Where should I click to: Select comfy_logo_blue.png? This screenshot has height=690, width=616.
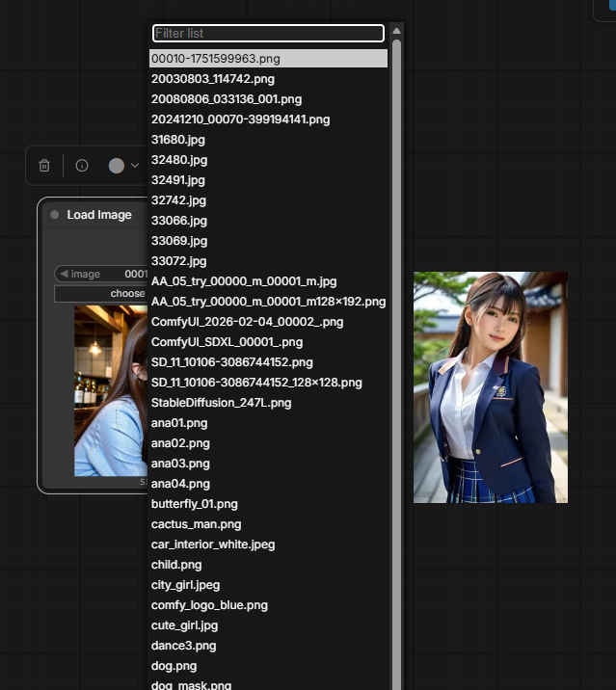click(x=268, y=605)
